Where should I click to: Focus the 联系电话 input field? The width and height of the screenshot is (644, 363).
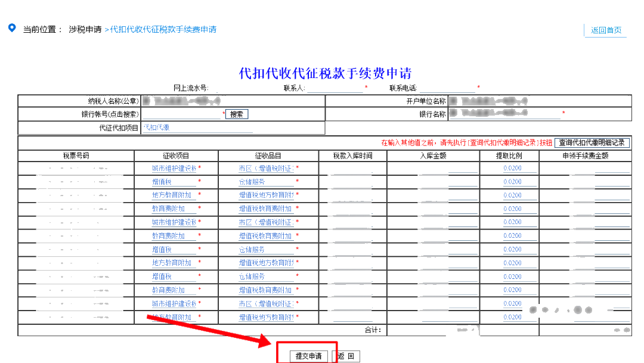pos(447,88)
